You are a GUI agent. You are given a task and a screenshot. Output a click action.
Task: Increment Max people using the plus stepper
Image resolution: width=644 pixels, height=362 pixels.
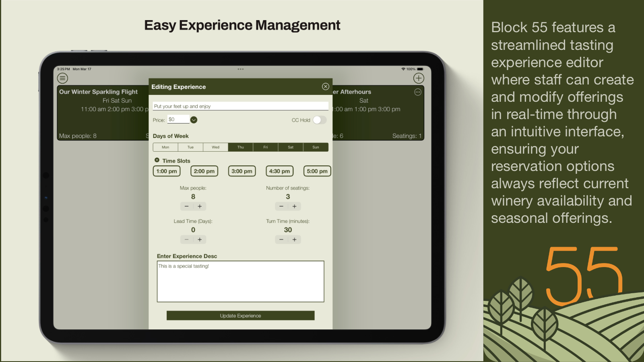[200, 206]
